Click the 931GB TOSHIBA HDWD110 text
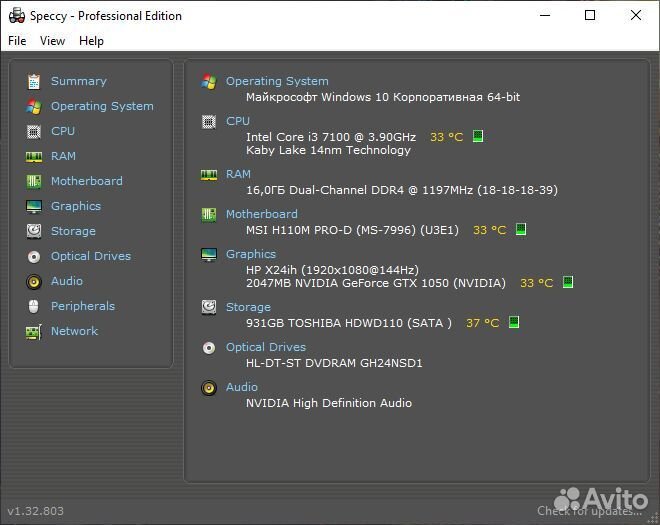Screen dimensions: 660x525 click(x=349, y=323)
